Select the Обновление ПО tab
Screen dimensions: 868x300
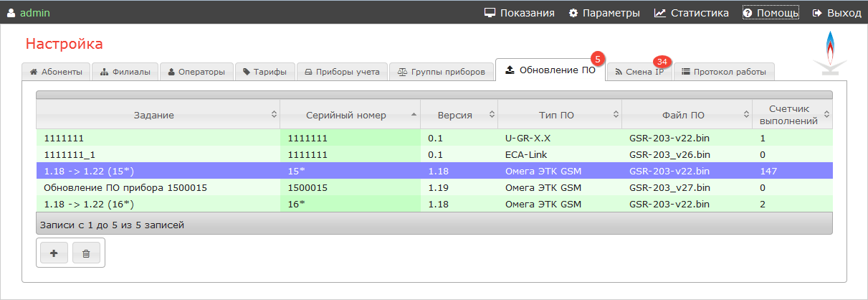tap(550, 70)
